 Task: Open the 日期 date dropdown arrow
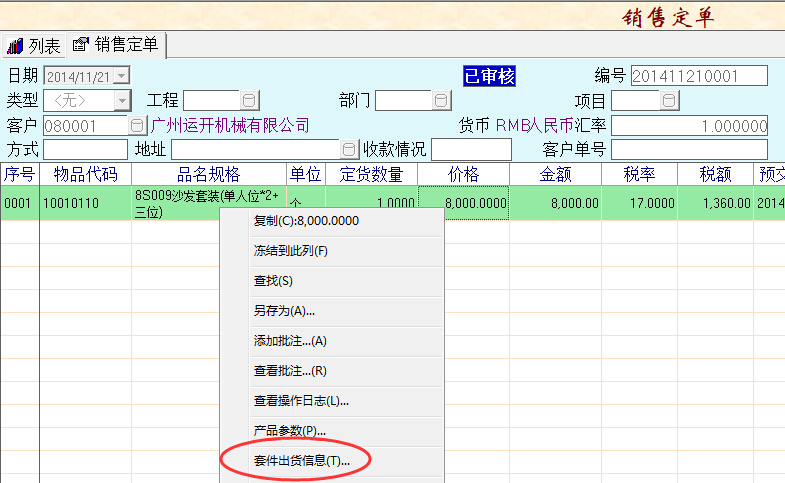[122, 76]
